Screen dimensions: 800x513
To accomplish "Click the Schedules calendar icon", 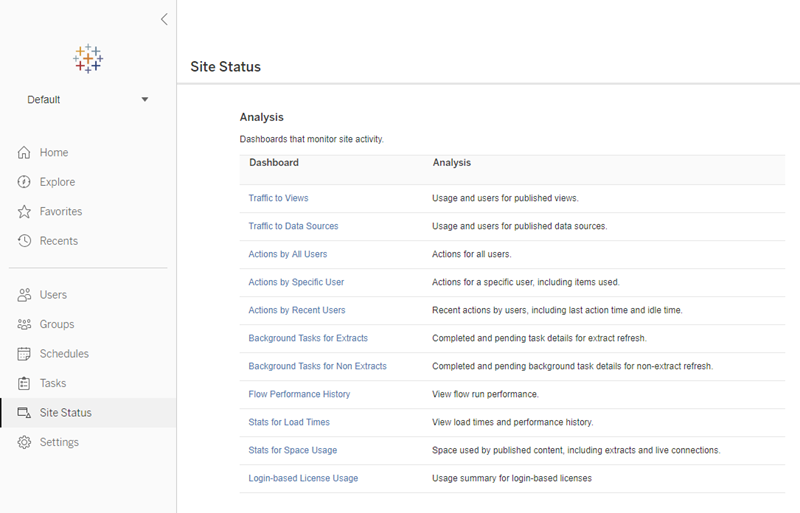I will pos(24,354).
